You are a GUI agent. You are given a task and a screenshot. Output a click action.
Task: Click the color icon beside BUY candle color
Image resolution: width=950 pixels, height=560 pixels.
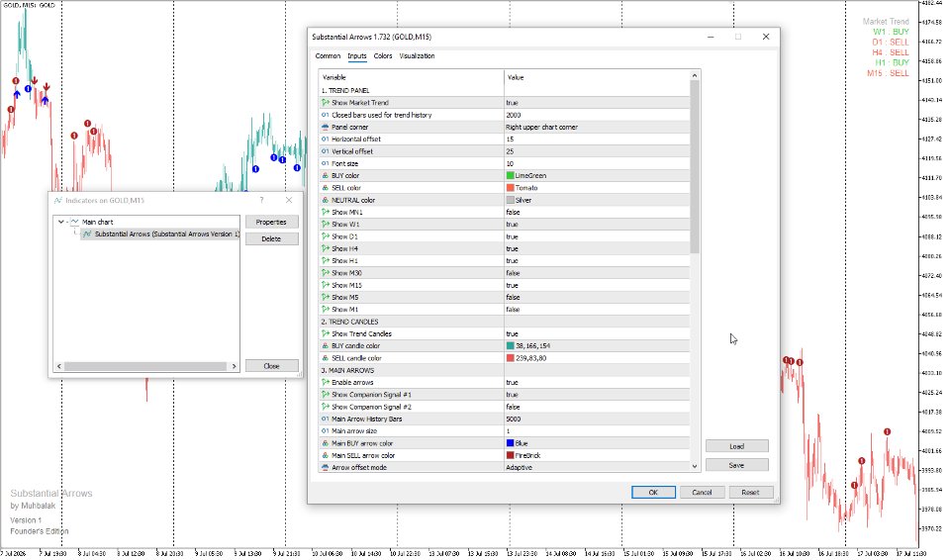pos(326,346)
